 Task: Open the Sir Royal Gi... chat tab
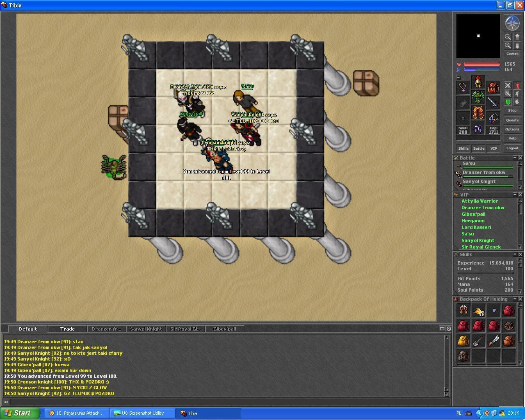(185, 329)
